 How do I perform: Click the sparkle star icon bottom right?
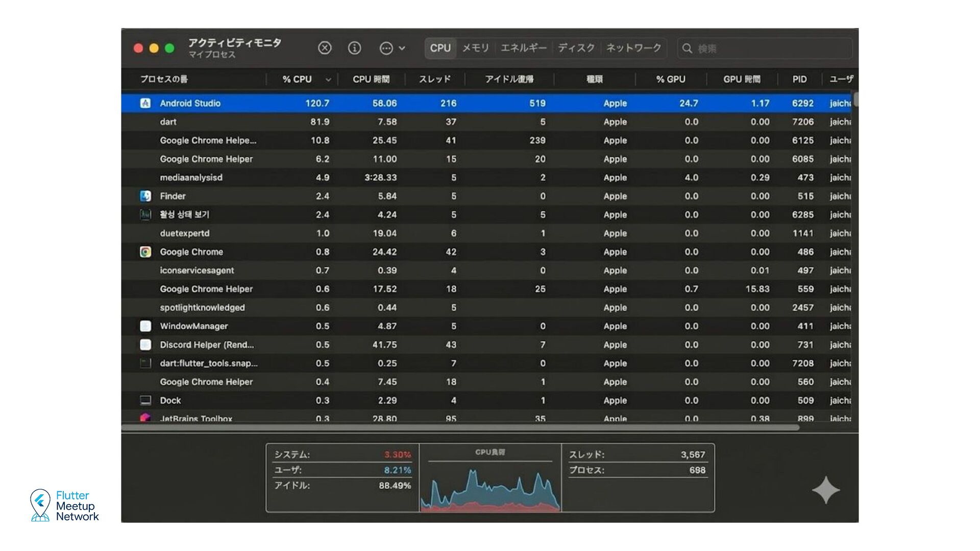pos(825,490)
